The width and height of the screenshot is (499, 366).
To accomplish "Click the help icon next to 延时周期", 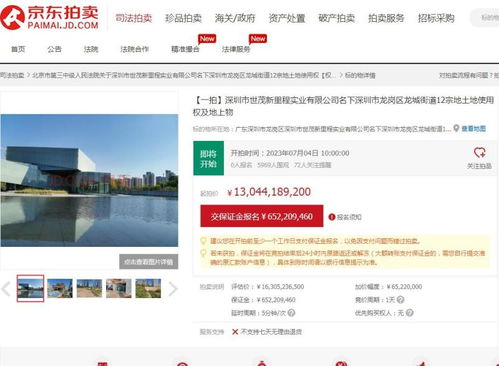I will 291,313.
